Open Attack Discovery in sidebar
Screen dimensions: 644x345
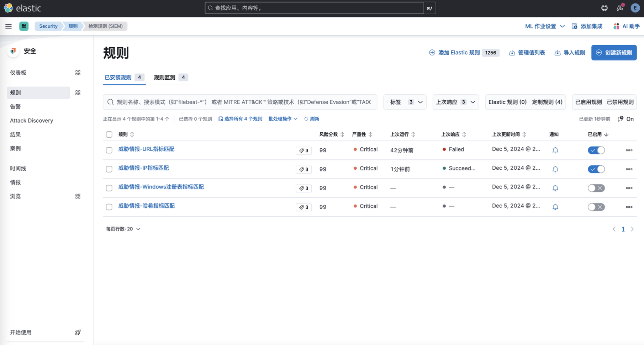point(32,121)
